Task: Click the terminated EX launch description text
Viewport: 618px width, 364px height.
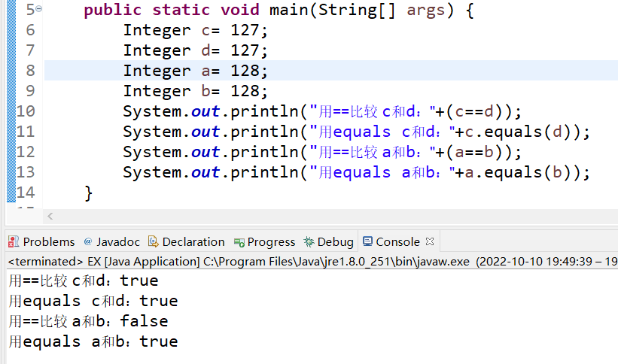Action: (x=239, y=262)
